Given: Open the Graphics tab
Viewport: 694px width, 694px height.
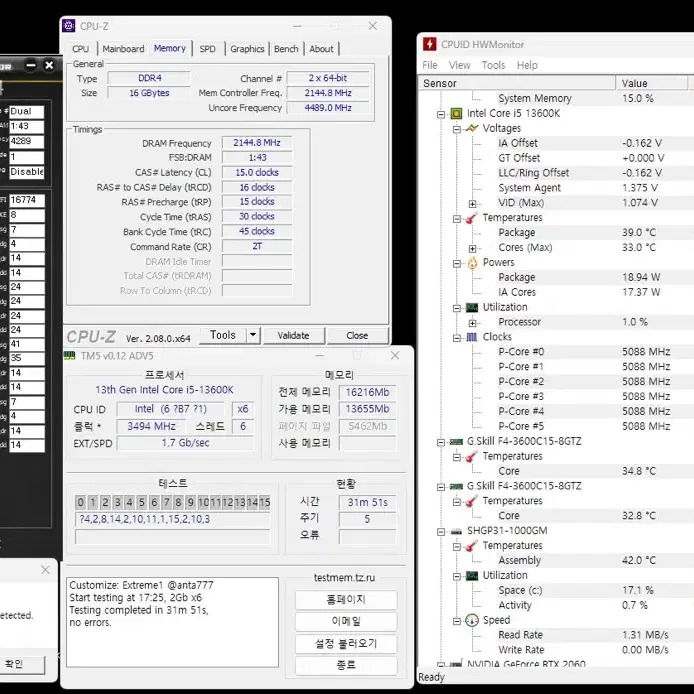Looking at the screenshot, I should click(x=247, y=49).
